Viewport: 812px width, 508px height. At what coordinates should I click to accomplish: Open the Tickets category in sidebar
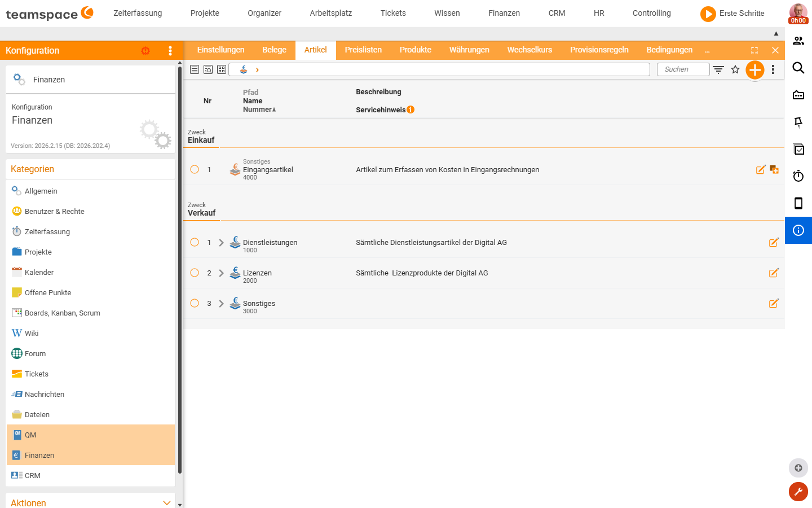[x=91, y=374]
